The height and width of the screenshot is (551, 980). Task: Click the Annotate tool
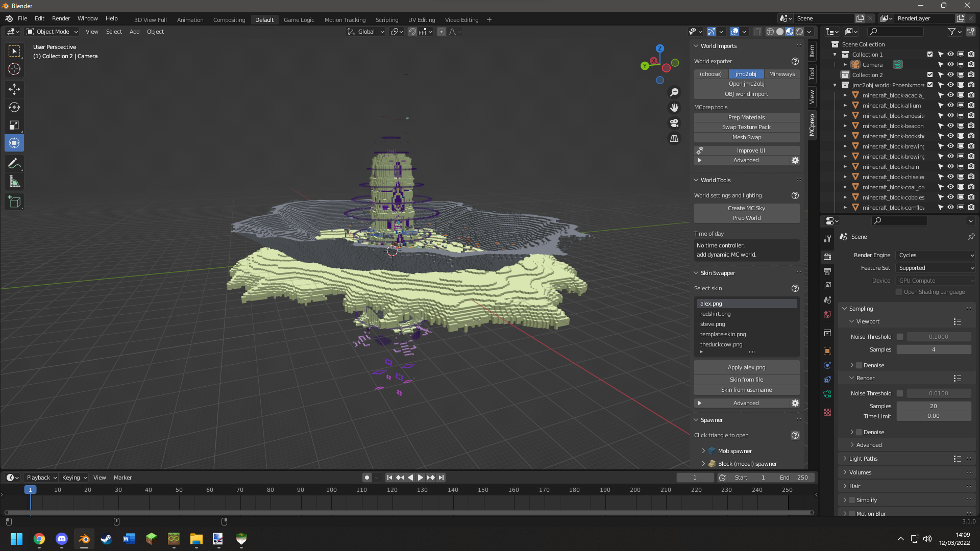(x=14, y=163)
